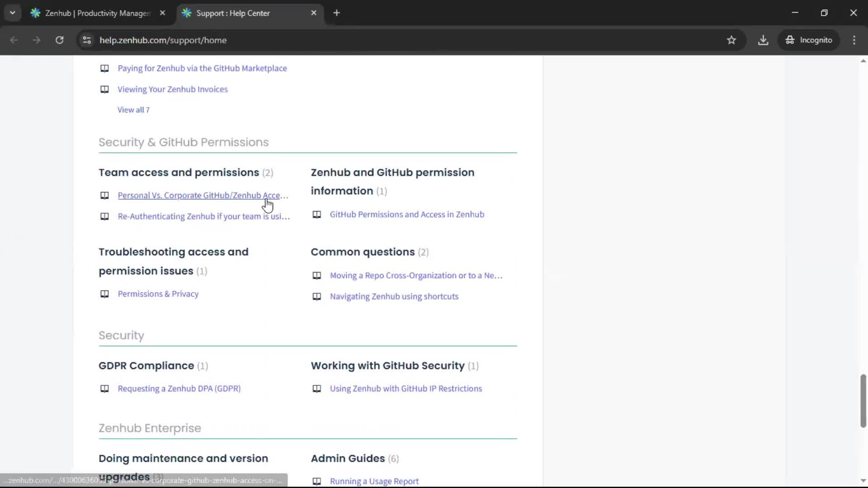This screenshot has height=488, width=868.
Task: Click inside the address bar
Action: pos(316,40)
